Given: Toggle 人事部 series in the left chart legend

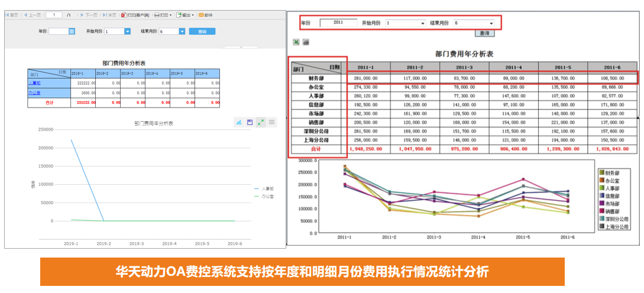Looking at the screenshot, I should click(x=263, y=188).
